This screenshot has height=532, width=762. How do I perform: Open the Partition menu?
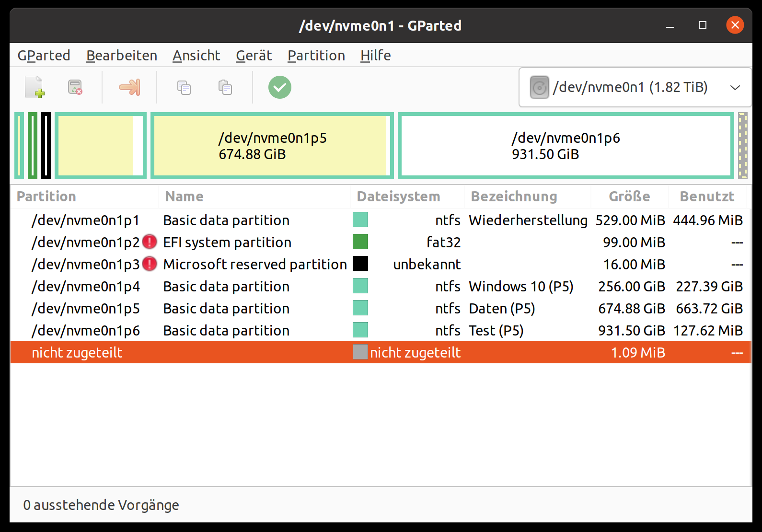[316, 56]
